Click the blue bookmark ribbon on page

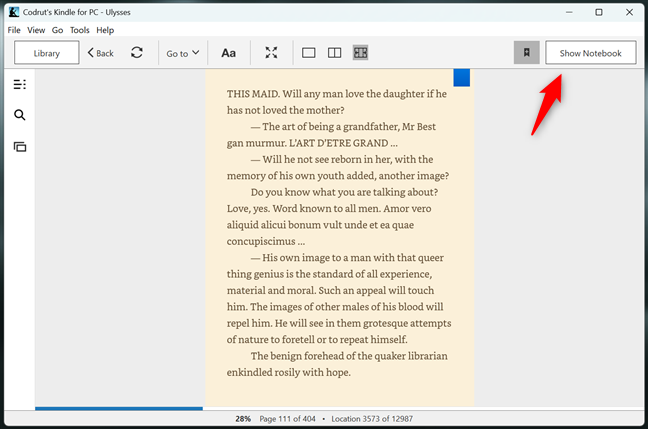[x=461, y=77]
